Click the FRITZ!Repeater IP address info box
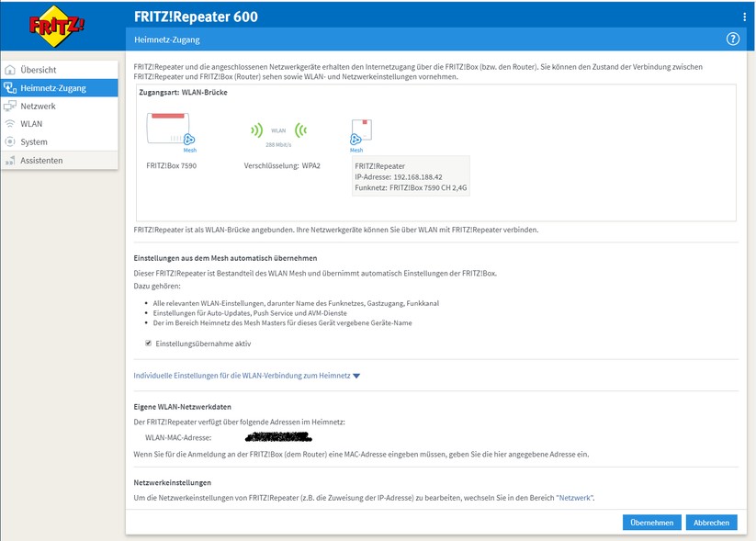Viewport: 756px width, 541px height. [x=410, y=176]
